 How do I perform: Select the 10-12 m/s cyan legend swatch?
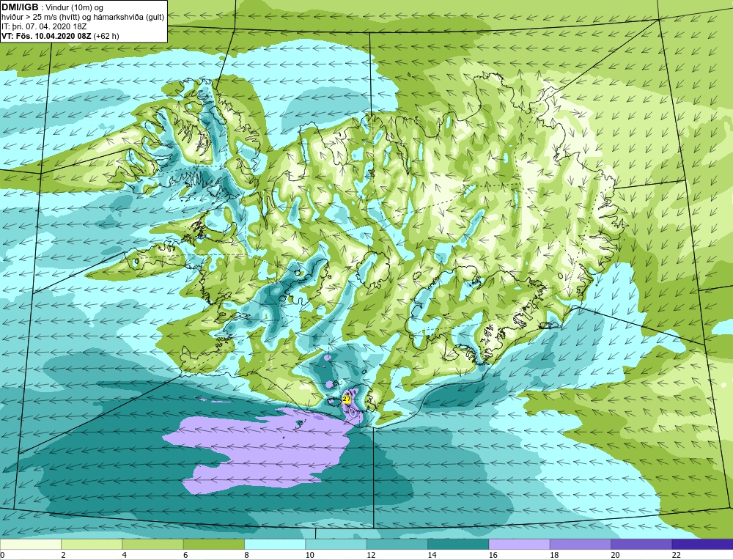[x=336, y=544]
